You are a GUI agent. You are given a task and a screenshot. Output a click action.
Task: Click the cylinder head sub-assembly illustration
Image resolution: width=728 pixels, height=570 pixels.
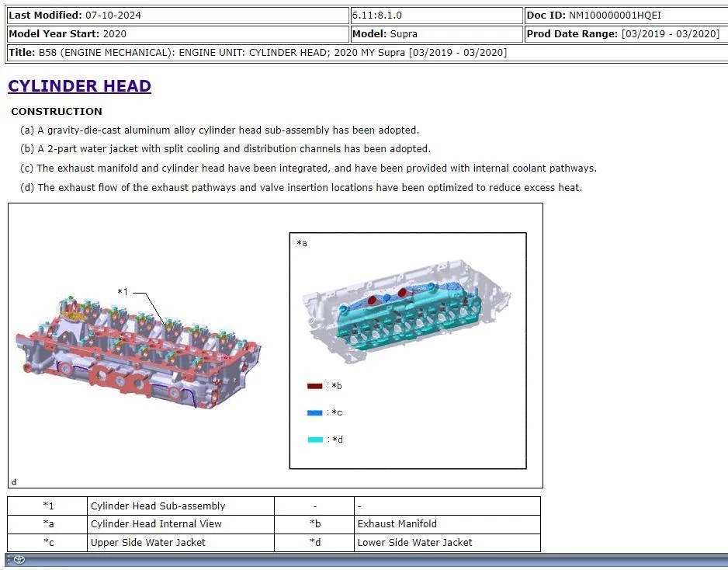point(138,353)
